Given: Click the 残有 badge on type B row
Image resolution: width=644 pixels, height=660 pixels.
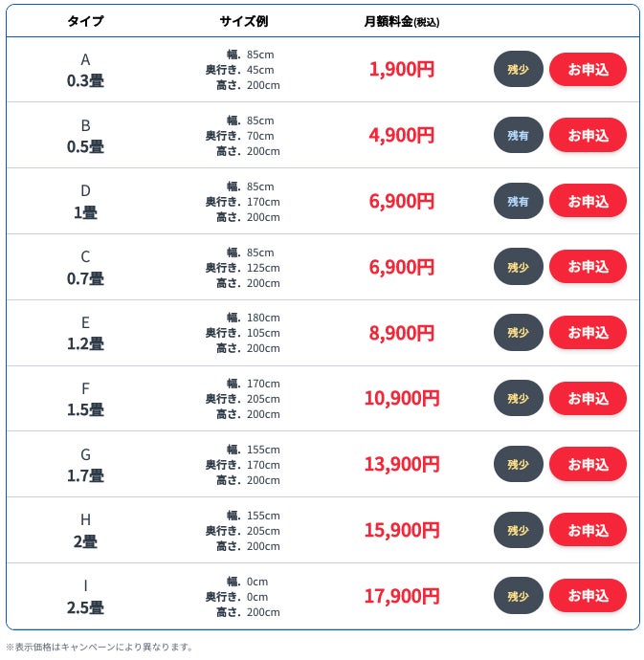Looking at the screenshot, I should (518, 135).
